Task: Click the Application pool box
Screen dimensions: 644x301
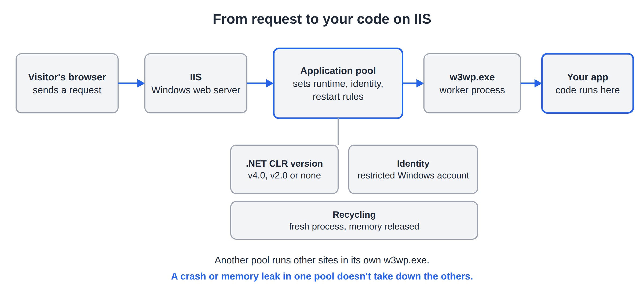Action: [x=338, y=83]
